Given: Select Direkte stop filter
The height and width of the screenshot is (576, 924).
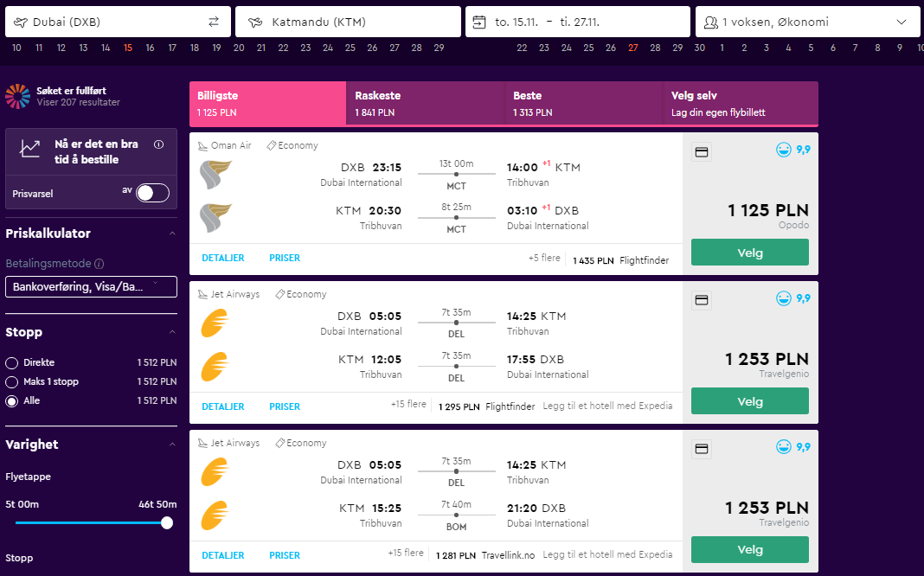Looking at the screenshot, I should coord(12,362).
